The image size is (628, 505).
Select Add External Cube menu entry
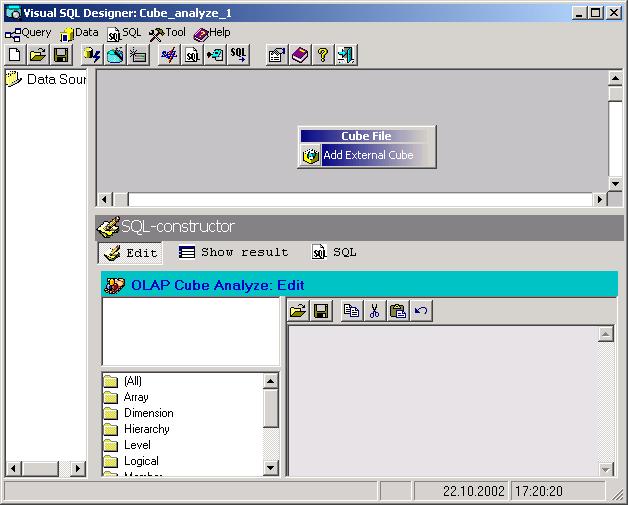(x=367, y=156)
